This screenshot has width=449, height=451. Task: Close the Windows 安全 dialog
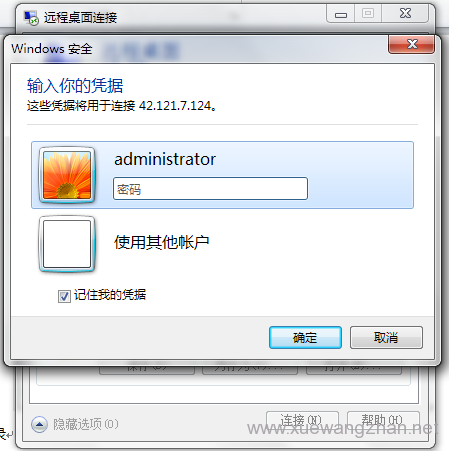(x=411, y=44)
